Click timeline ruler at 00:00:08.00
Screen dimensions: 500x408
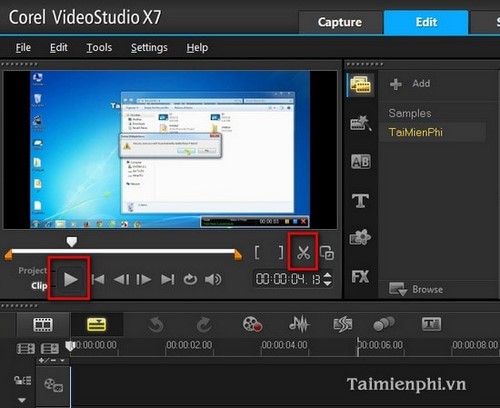click(475, 345)
